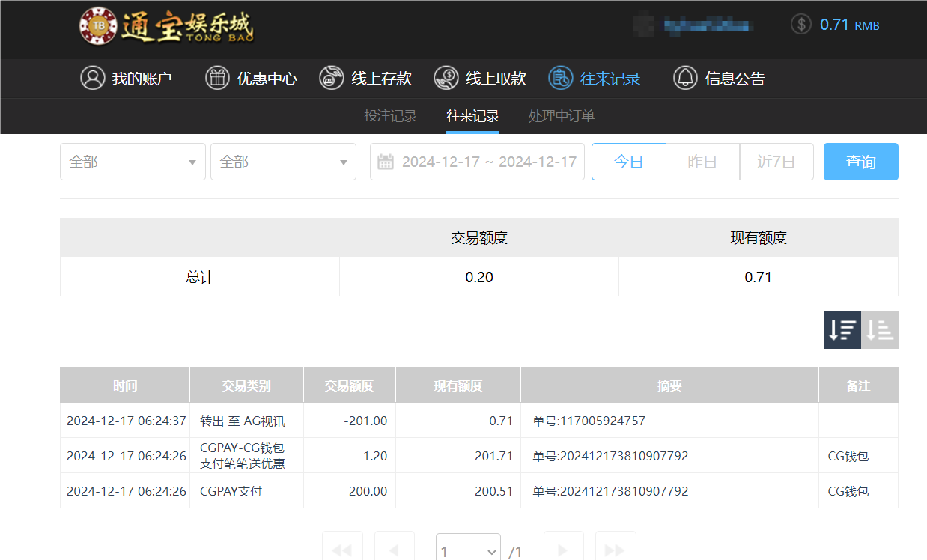Switch to the 投注记录 tab
The width and height of the screenshot is (927, 560).
click(x=390, y=116)
